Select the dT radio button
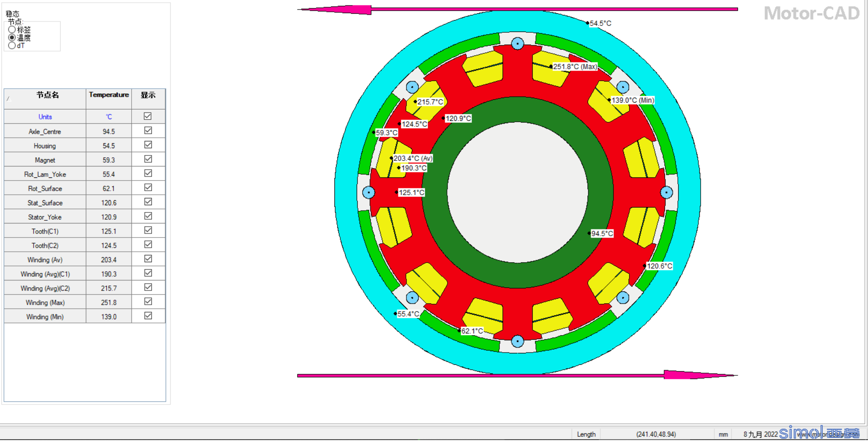Screen dimensions: 868x441 pyautogui.click(x=12, y=45)
